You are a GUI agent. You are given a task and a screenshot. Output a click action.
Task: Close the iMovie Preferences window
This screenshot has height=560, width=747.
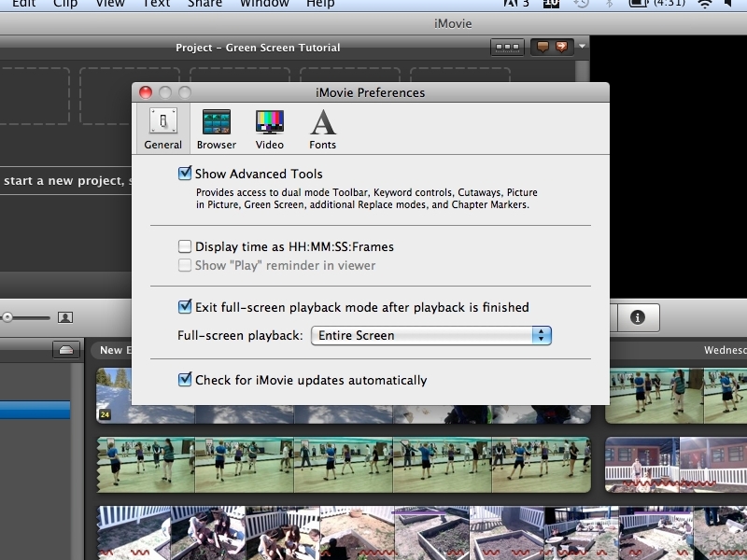click(146, 92)
